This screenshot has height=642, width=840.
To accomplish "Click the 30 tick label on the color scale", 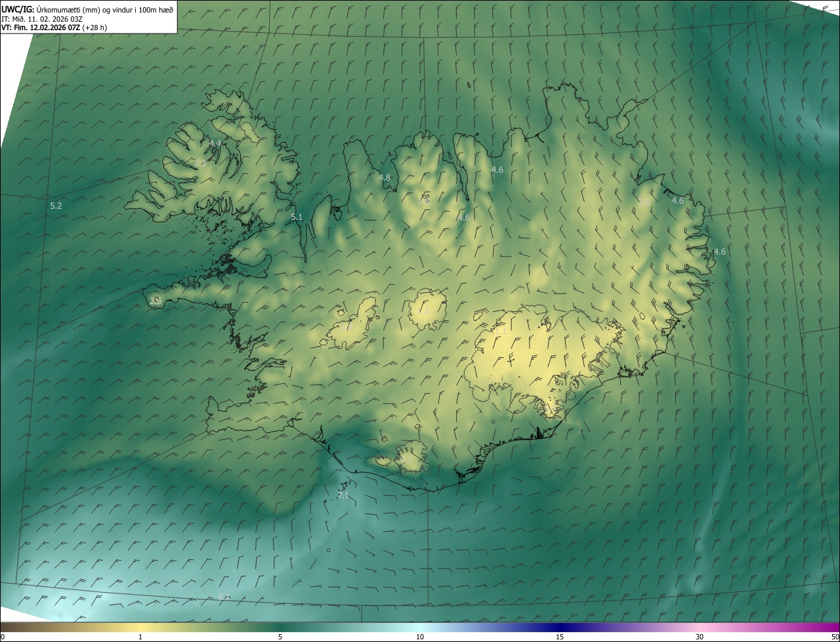I will 700,637.
